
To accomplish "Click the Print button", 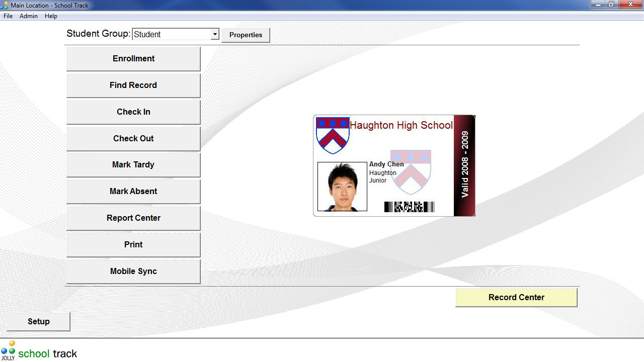I will [133, 245].
